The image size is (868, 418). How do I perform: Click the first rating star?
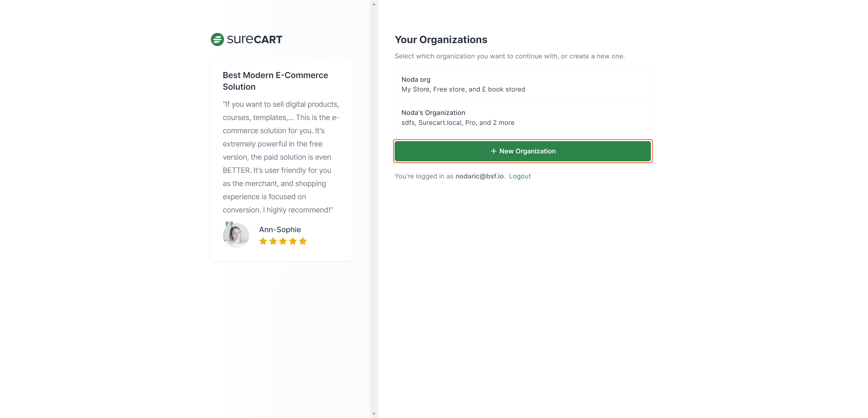tap(263, 241)
